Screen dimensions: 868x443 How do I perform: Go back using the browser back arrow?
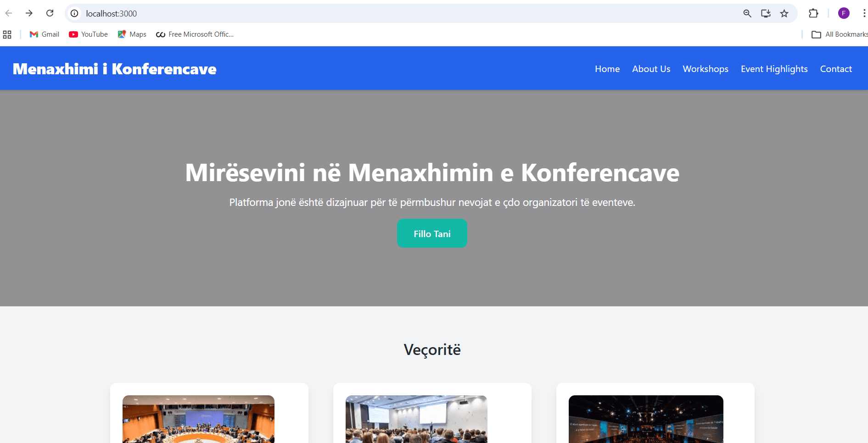[x=9, y=13]
